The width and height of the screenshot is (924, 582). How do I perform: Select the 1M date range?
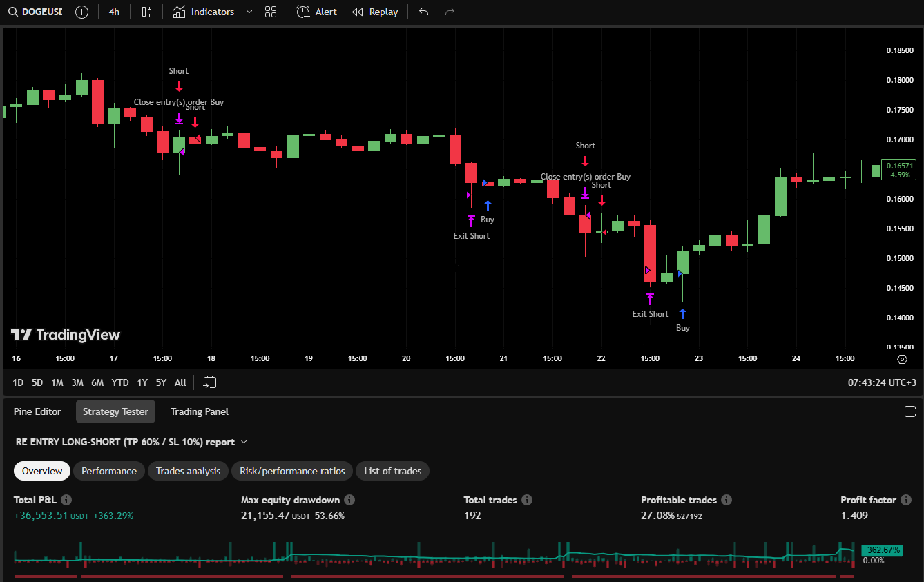pyautogui.click(x=57, y=382)
